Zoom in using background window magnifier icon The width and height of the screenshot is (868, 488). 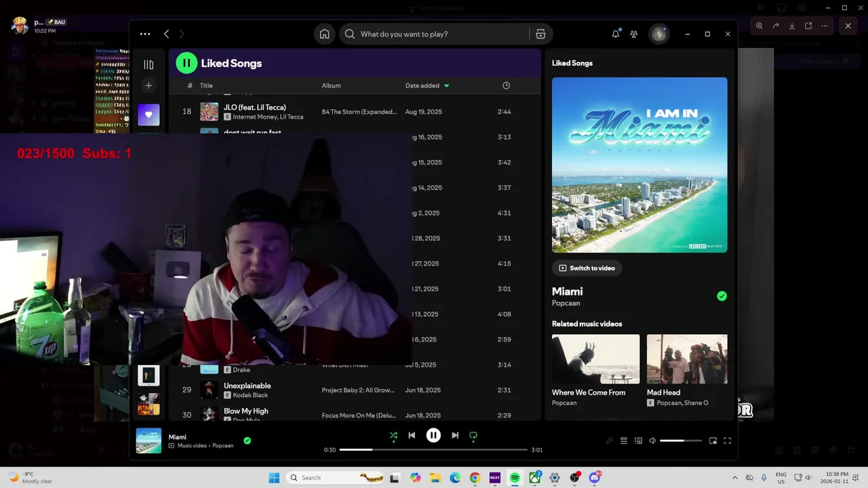(x=759, y=26)
